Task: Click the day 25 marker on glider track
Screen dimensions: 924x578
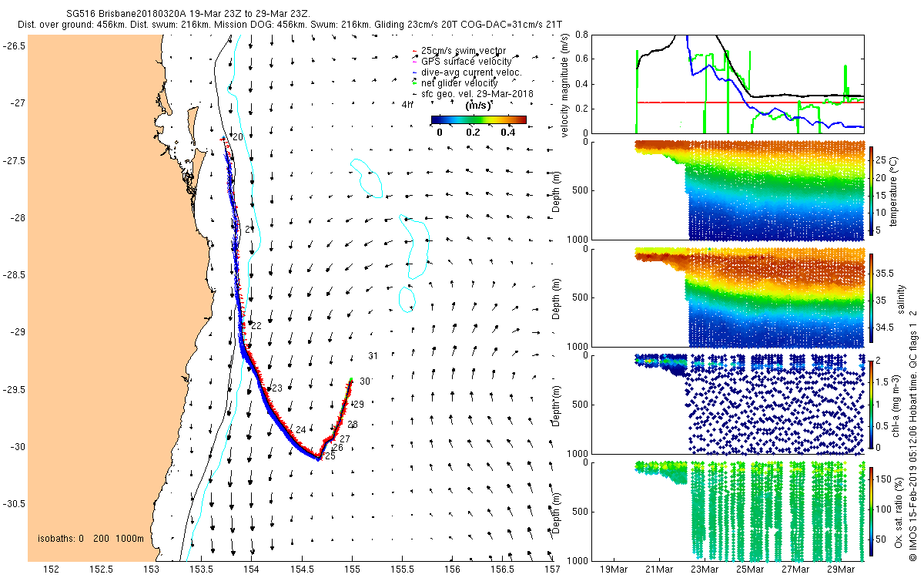Action: point(330,456)
